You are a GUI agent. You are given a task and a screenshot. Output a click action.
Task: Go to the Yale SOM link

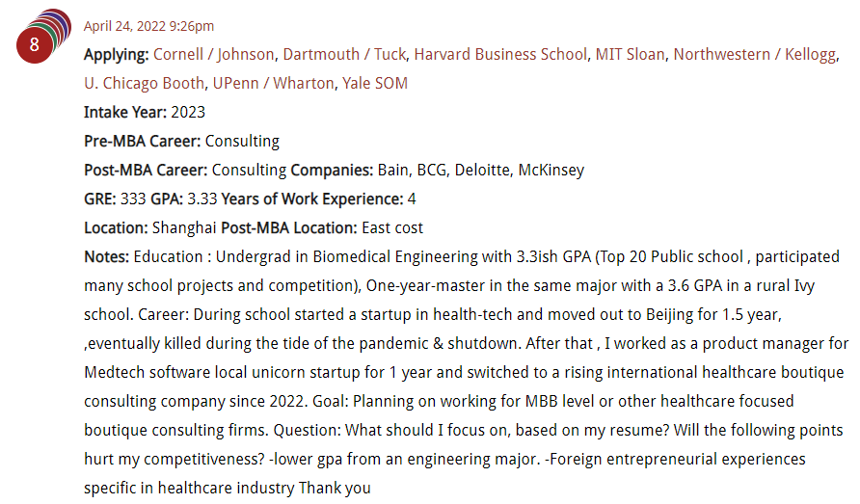[375, 84]
